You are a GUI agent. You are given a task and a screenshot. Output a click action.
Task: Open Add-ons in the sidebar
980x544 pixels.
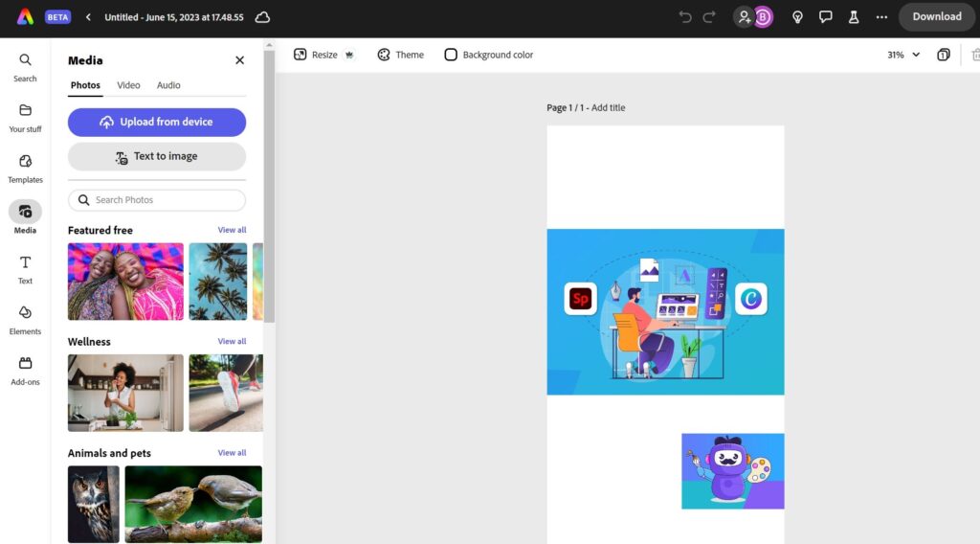[x=25, y=371]
